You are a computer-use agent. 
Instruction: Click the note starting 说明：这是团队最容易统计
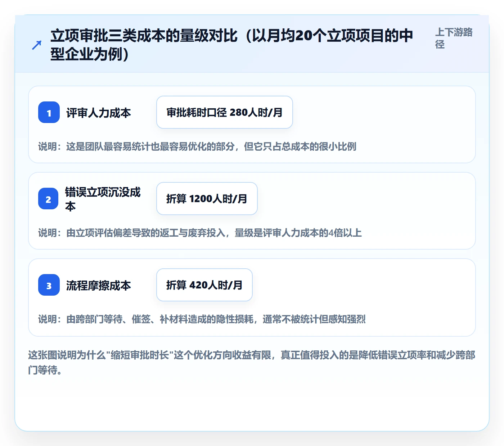point(197,146)
